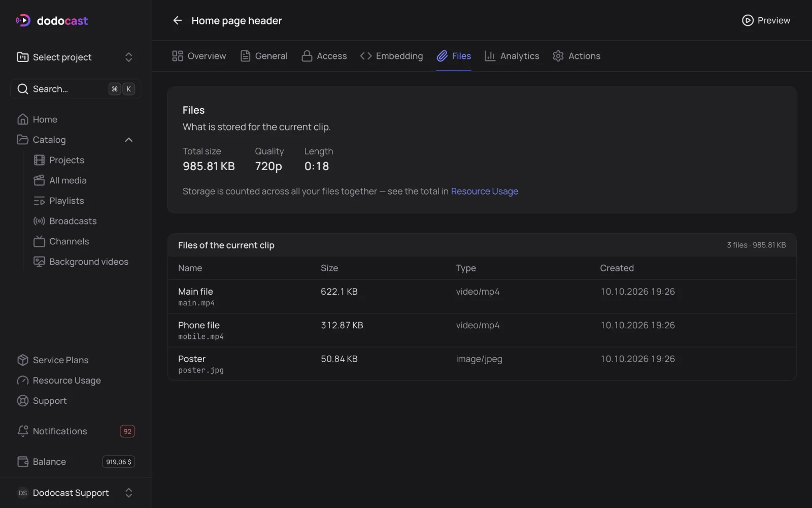The height and width of the screenshot is (508, 812).
Task: Click the Resource Usage gauge icon
Action: (x=23, y=380)
